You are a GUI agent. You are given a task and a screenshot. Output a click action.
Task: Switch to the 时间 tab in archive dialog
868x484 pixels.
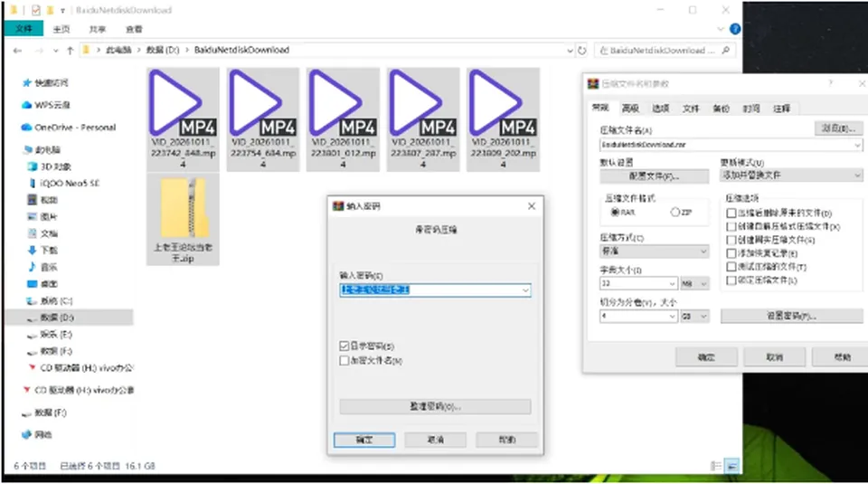pyautogui.click(x=751, y=109)
